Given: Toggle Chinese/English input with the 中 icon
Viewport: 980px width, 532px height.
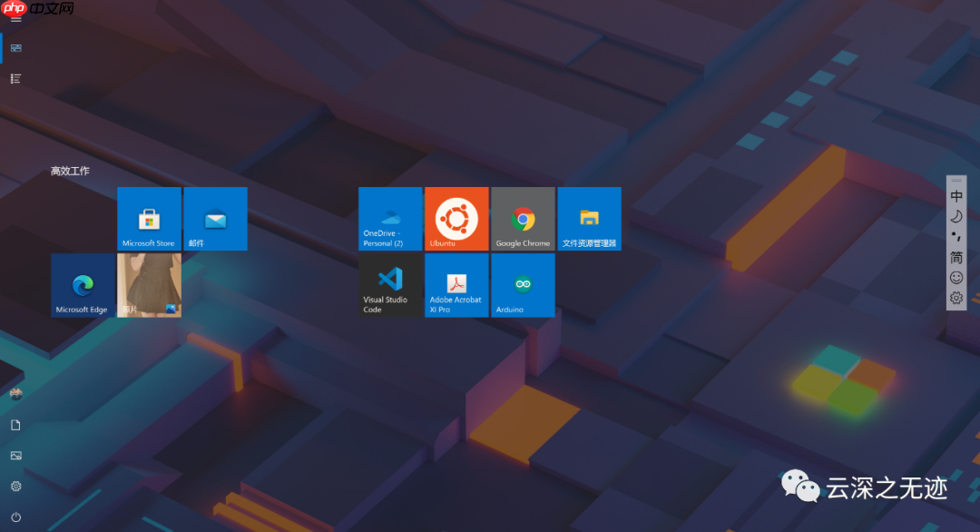Looking at the screenshot, I should (x=955, y=196).
